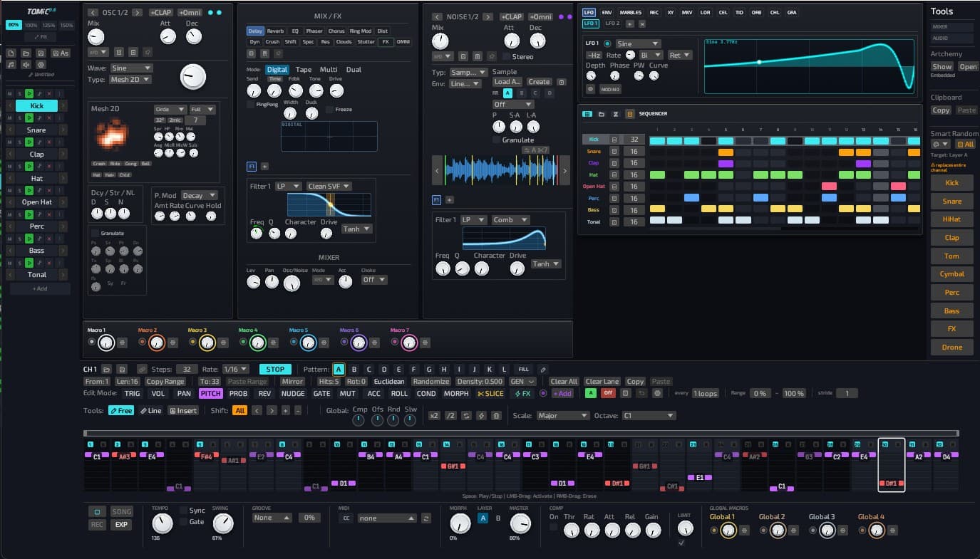The width and height of the screenshot is (980, 559).
Task: Click the Clear All button
Action: [564, 382]
